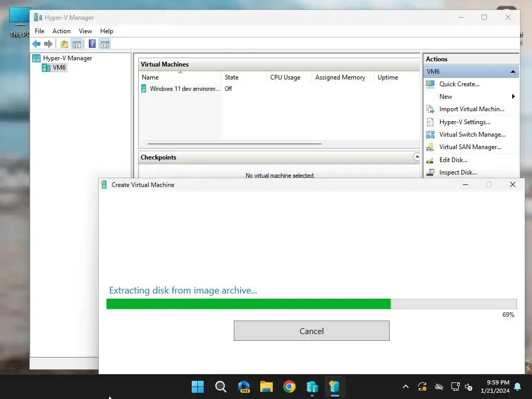Open Microsoft Edge Preview from taskbar
Screen dimensions: 532x399
(x=244, y=387)
